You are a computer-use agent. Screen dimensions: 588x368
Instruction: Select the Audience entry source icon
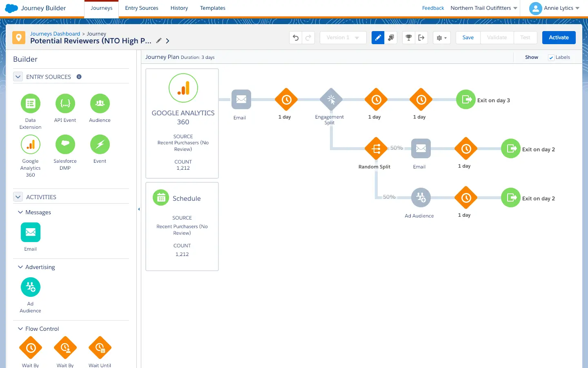pos(100,103)
